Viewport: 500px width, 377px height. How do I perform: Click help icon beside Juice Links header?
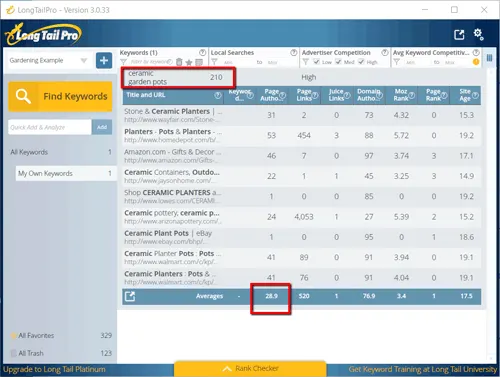coord(347,96)
